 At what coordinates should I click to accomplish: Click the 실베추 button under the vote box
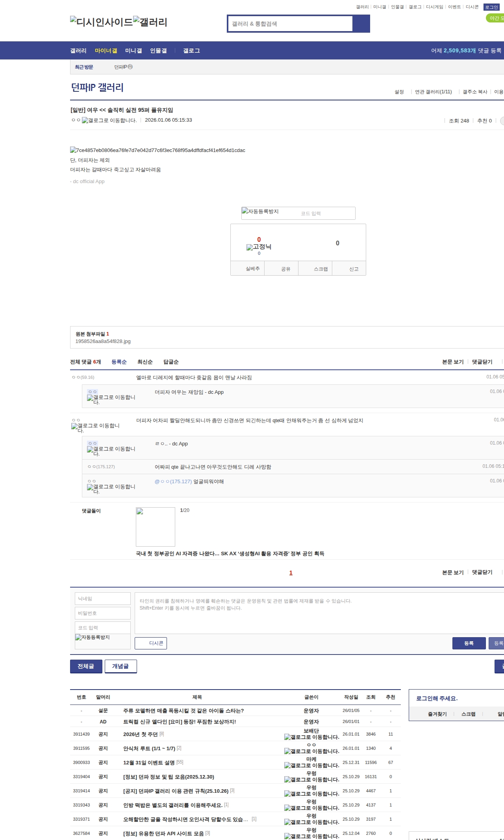252,269
